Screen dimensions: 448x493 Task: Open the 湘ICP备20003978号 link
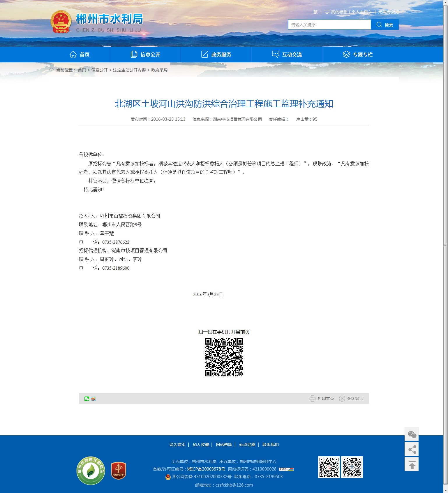pyautogui.click(x=206, y=469)
